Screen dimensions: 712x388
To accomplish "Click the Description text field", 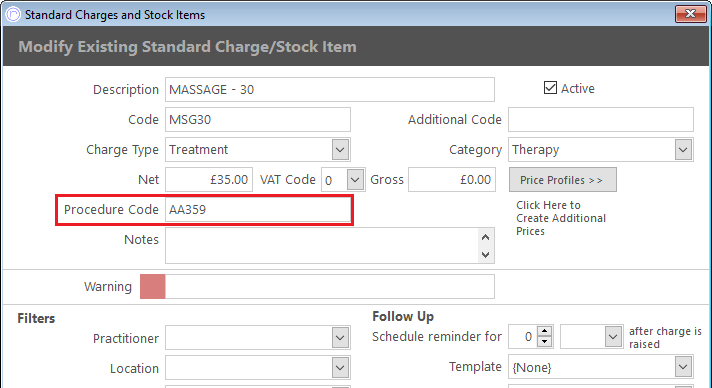I will [330, 90].
